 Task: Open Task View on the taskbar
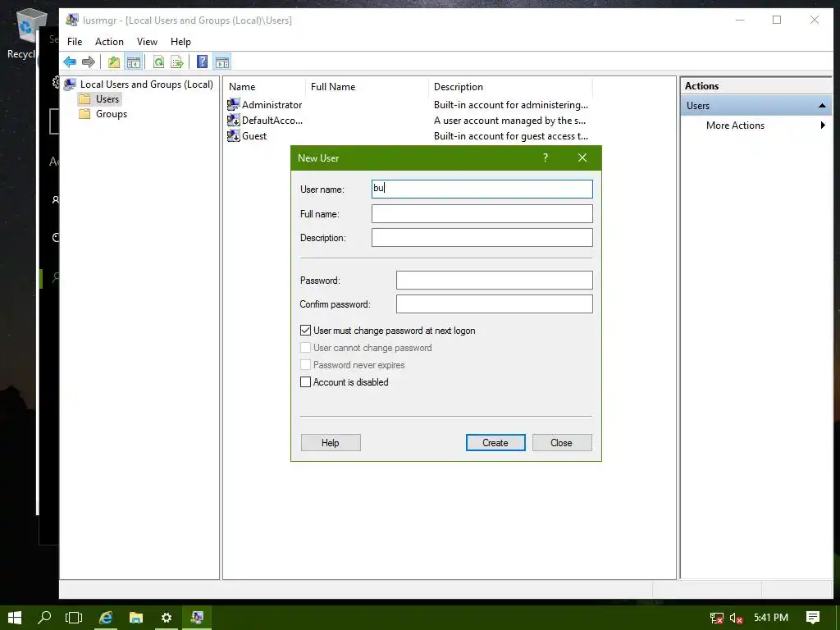coord(74,617)
